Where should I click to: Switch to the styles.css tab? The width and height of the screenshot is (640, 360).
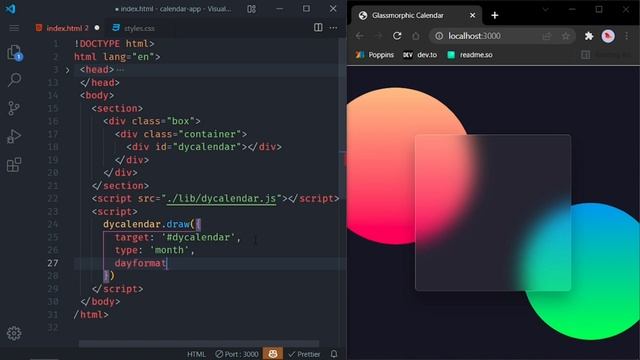[x=133, y=28]
